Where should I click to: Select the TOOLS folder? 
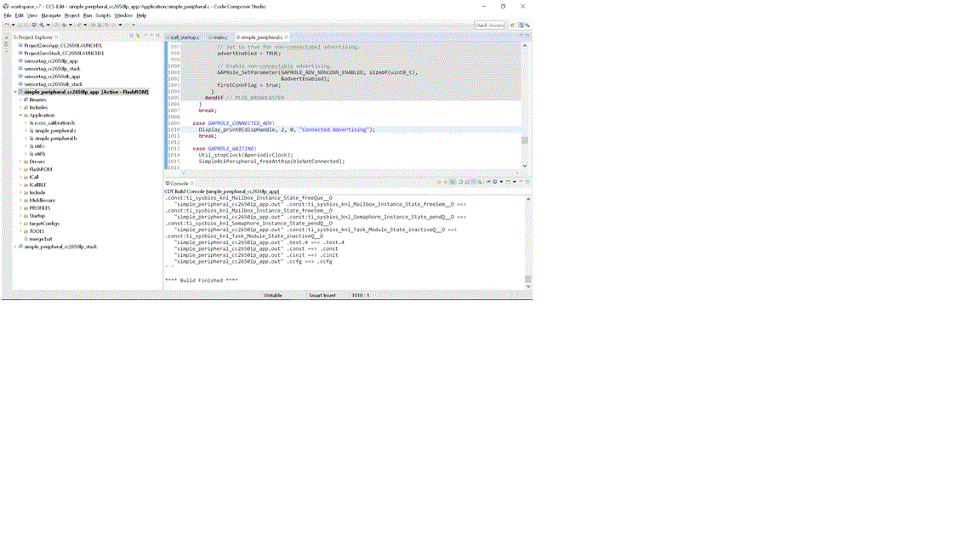[37, 231]
